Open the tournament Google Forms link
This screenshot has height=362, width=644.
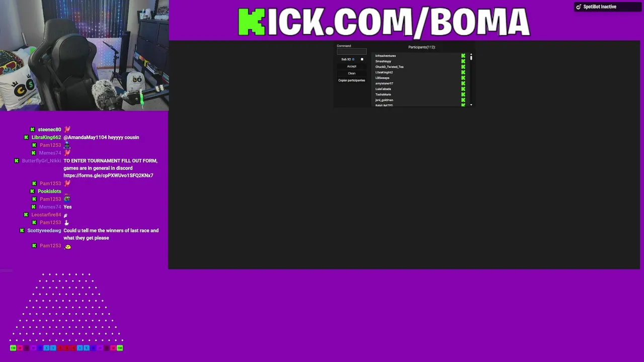point(108,175)
